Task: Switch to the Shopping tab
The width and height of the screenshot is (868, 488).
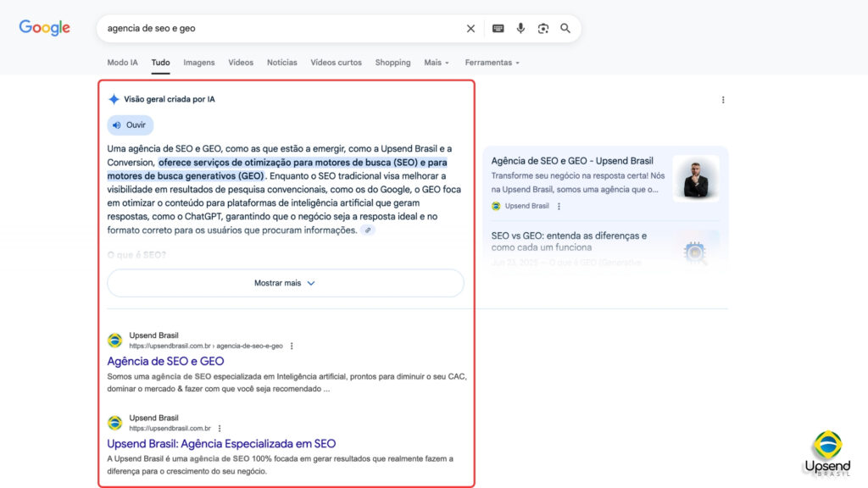Action: click(393, 63)
